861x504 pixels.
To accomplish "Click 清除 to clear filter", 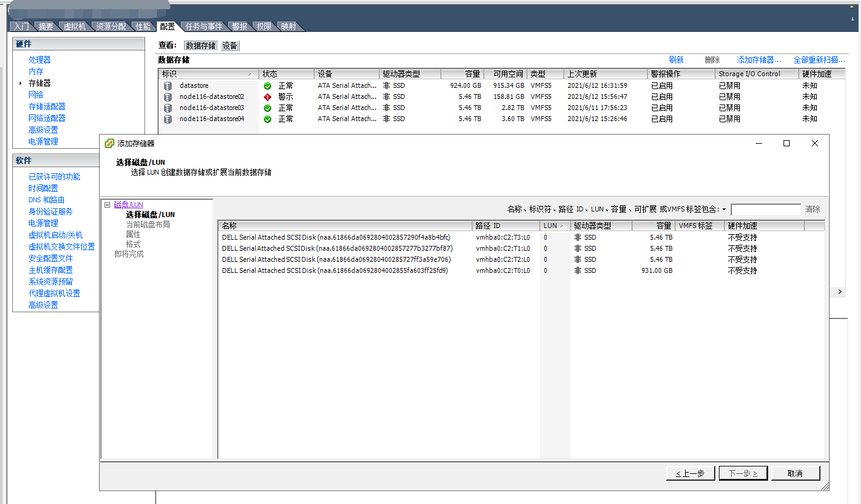I will click(812, 210).
